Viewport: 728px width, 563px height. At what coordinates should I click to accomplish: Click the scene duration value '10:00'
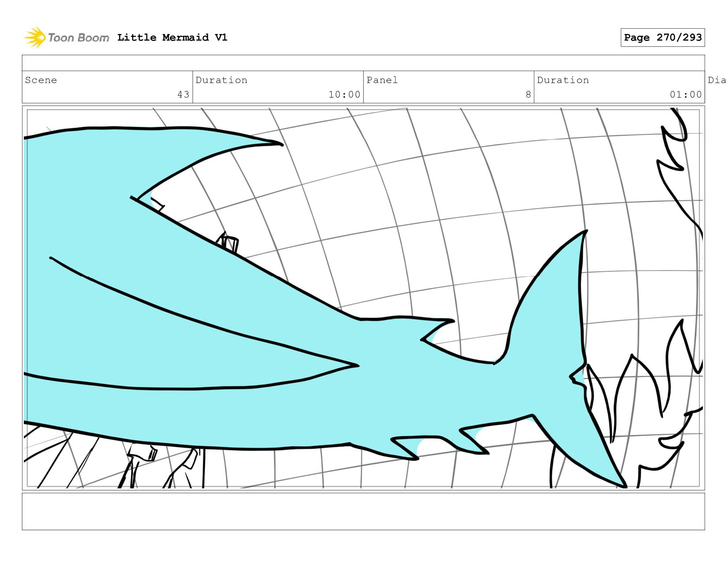pos(345,94)
